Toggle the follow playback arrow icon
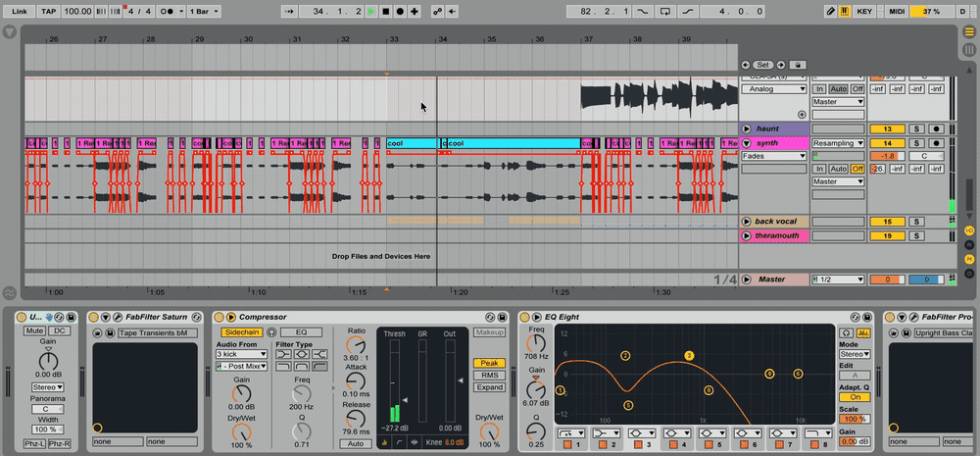The height and width of the screenshot is (456, 980). 289,11
